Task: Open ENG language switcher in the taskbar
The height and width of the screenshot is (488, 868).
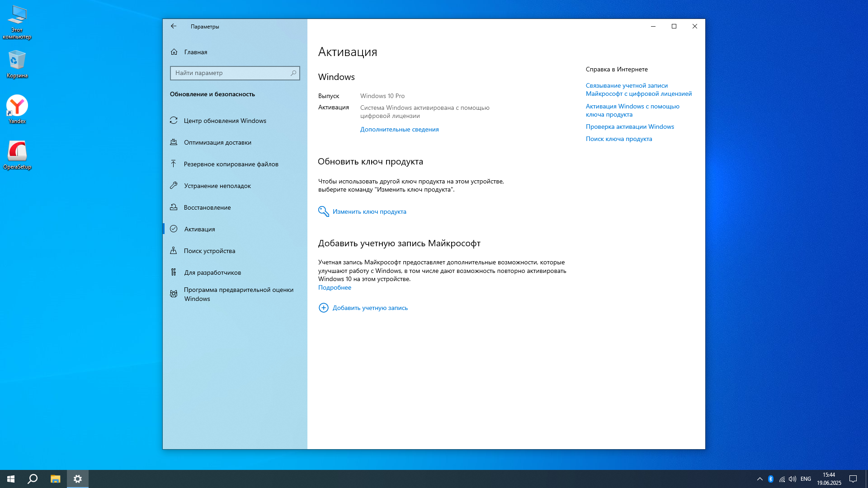Action: click(x=806, y=479)
